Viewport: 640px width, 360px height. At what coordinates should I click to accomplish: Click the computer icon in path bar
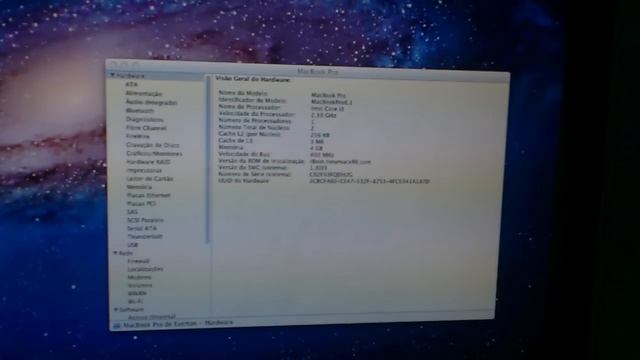117,325
